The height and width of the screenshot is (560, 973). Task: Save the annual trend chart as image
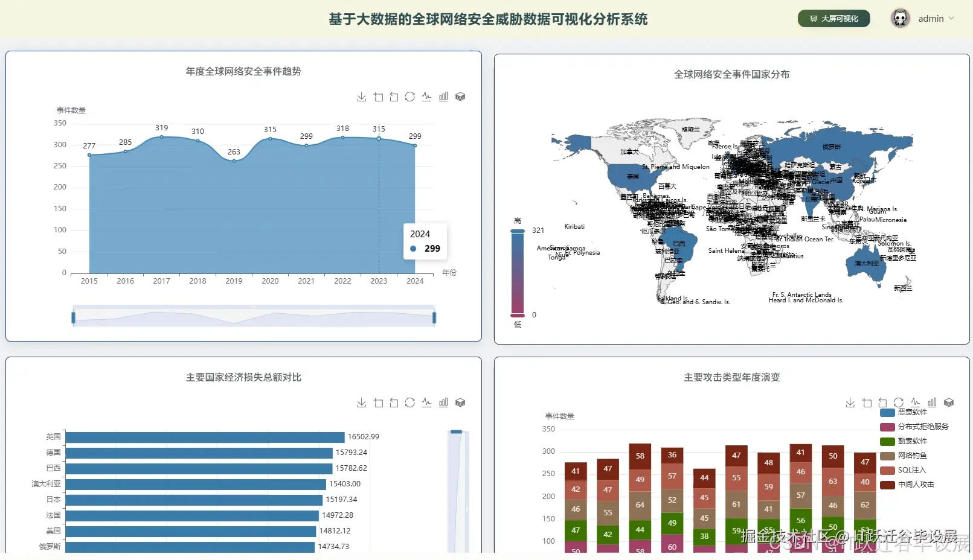pos(362,97)
